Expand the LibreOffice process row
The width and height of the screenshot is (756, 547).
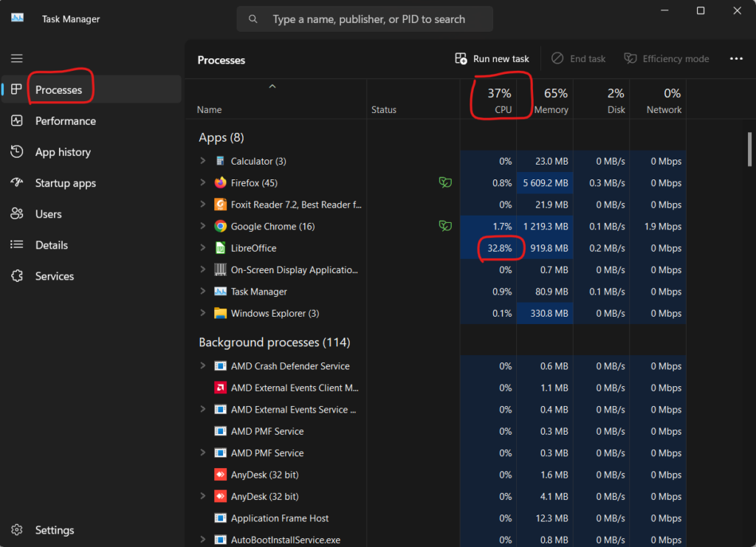click(203, 247)
